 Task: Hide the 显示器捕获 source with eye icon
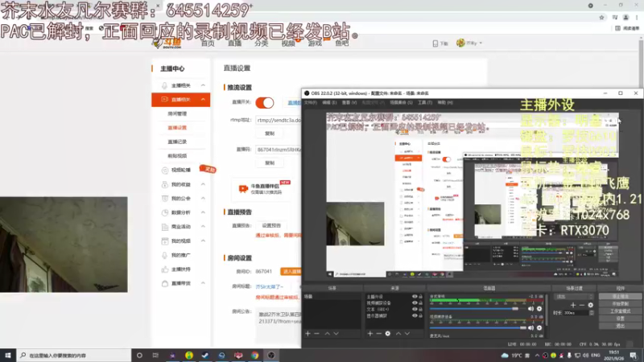tap(415, 315)
